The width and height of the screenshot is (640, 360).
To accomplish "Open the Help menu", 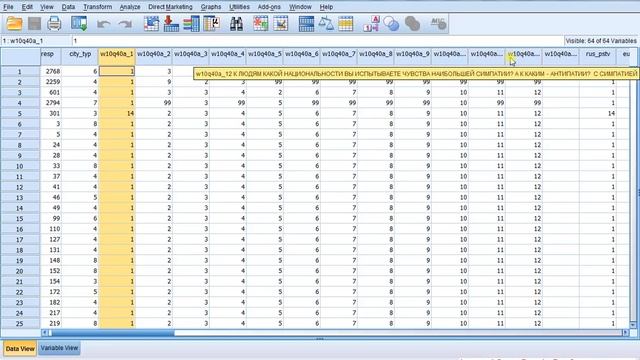I will pyautogui.click(x=326, y=7).
